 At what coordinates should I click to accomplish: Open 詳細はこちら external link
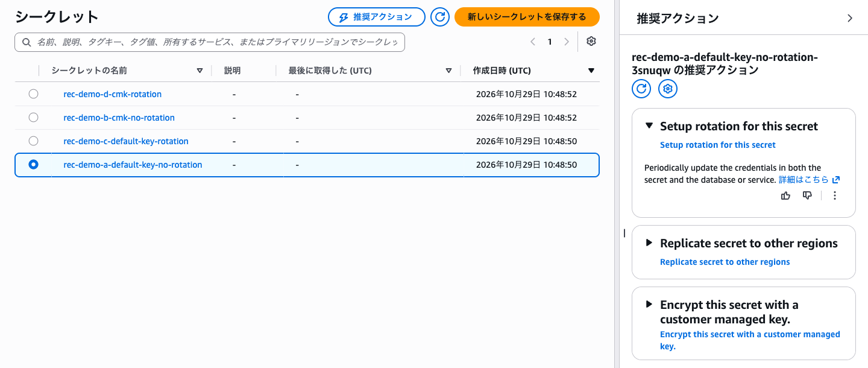[x=809, y=180]
